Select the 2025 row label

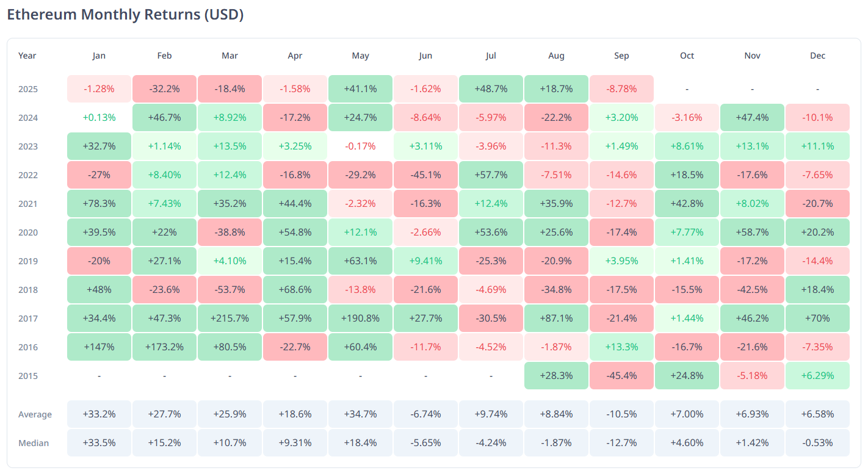point(28,89)
